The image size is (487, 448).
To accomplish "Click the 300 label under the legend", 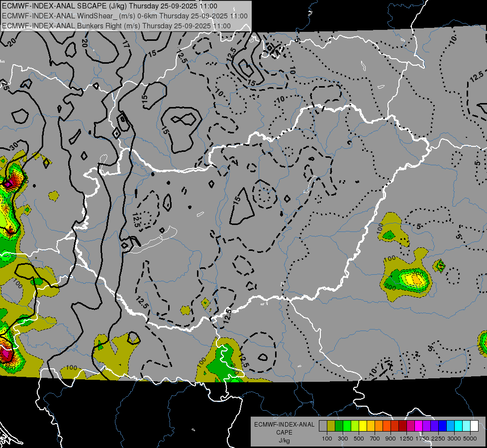I will pos(343,439).
